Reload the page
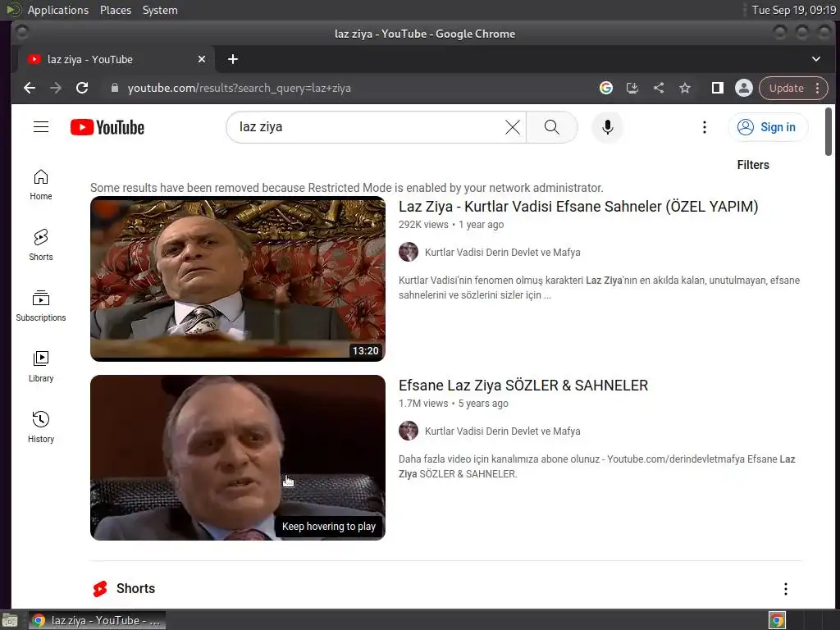 82,88
